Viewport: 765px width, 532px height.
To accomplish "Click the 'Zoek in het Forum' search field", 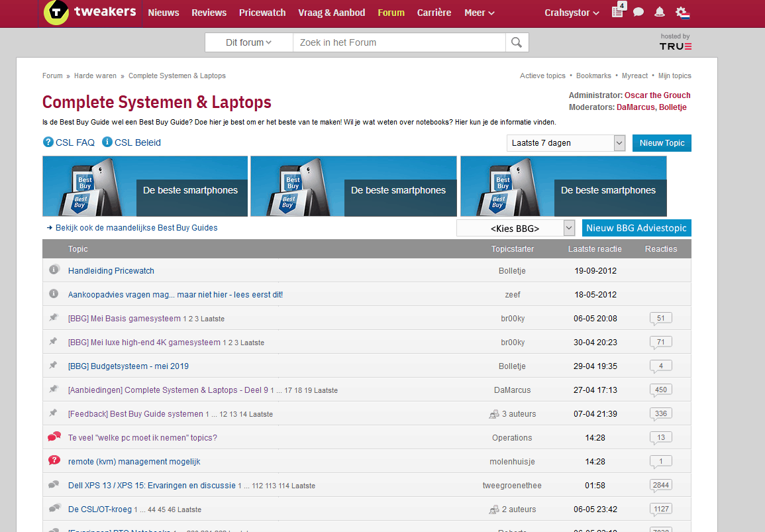I will [x=399, y=42].
